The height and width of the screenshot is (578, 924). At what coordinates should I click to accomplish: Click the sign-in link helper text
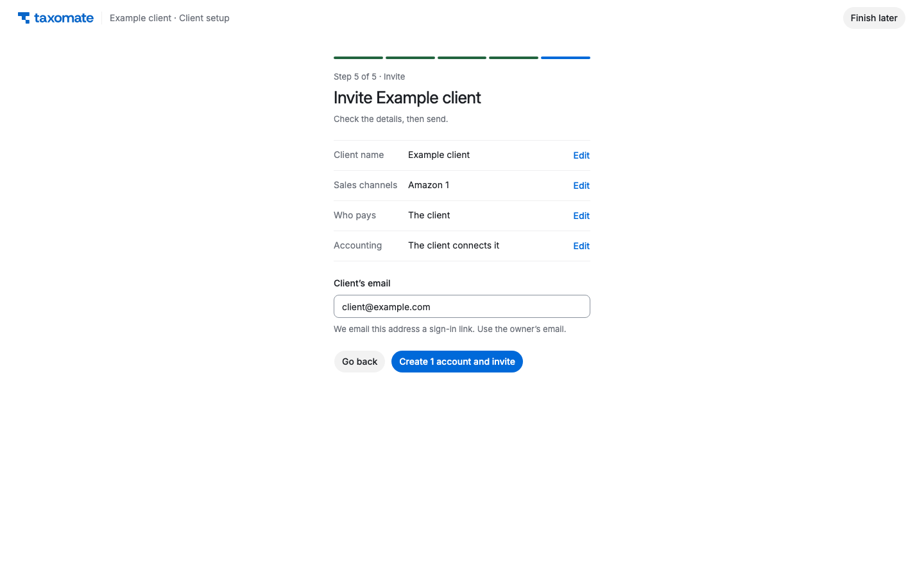tap(450, 329)
